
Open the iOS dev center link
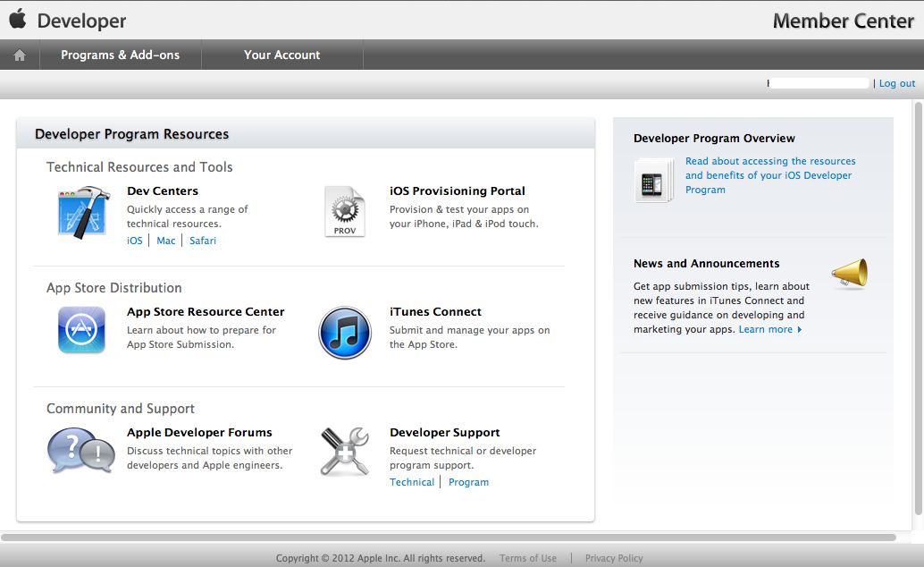click(134, 241)
